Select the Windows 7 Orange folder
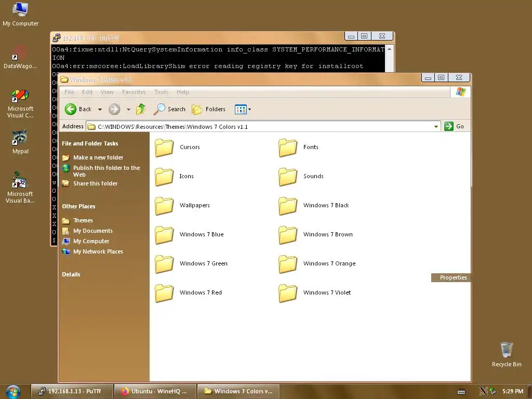Viewport: 532px width, 399px height. 317,264
